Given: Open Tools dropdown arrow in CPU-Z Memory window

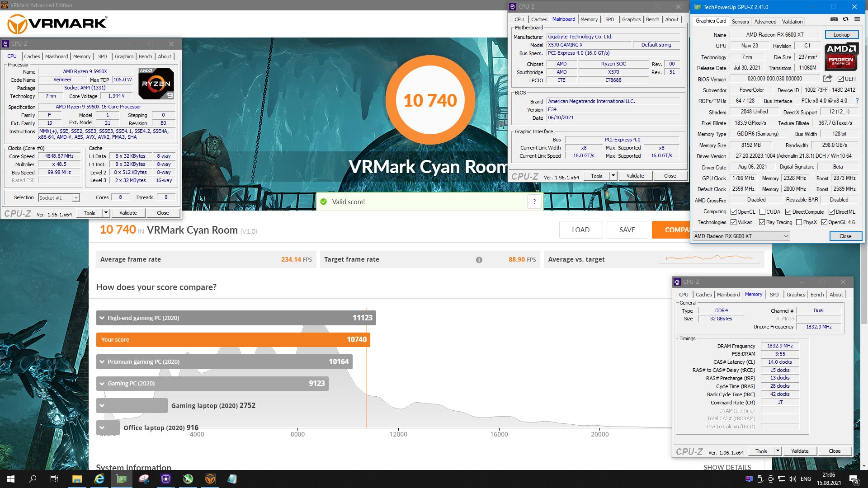Looking at the screenshot, I should (778, 451).
